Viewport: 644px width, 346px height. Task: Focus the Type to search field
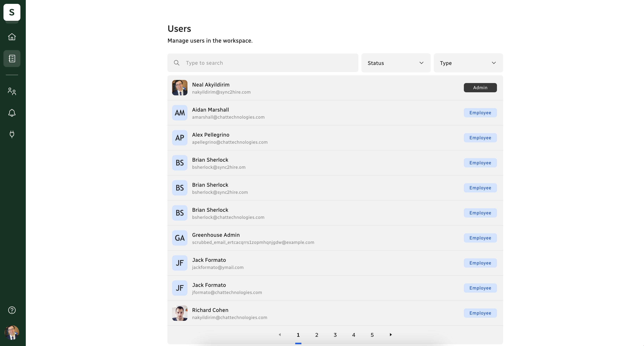click(x=263, y=63)
